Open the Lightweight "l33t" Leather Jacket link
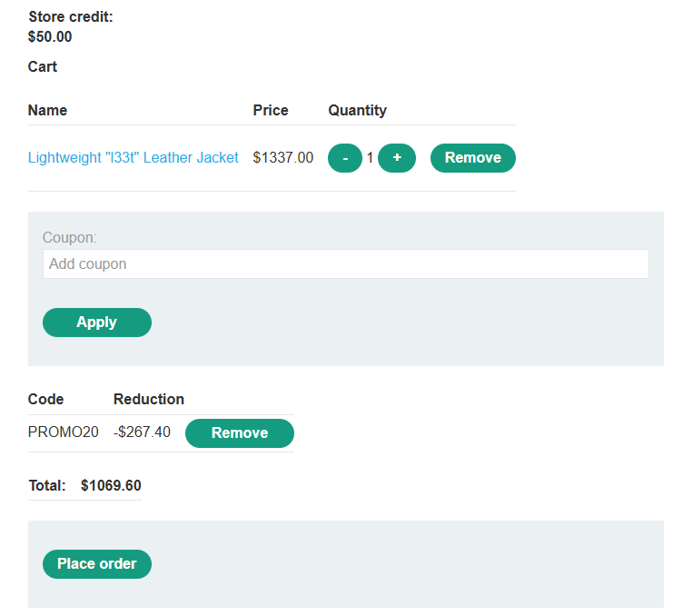Viewport: 673px width, 616px height. point(133,158)
